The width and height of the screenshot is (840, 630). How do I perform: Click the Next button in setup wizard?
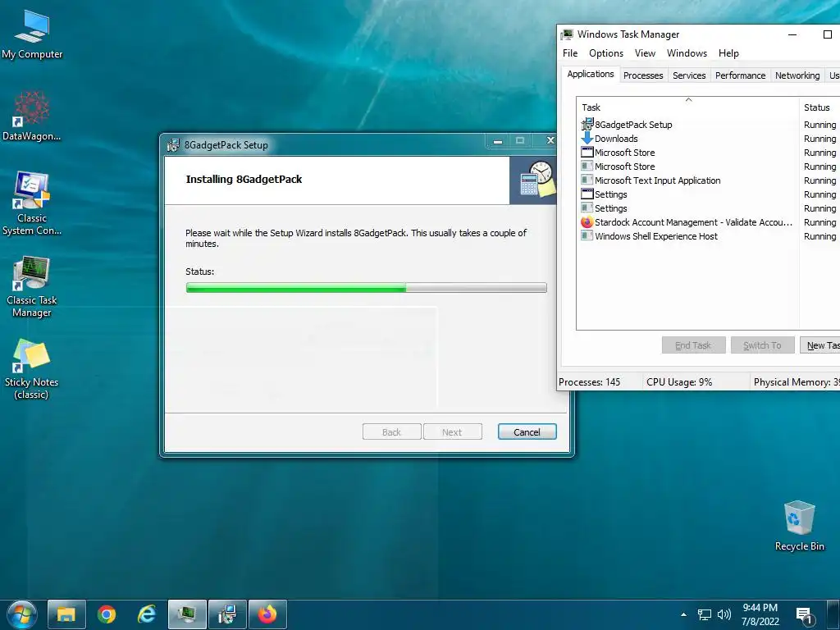[x=452, y=431]
